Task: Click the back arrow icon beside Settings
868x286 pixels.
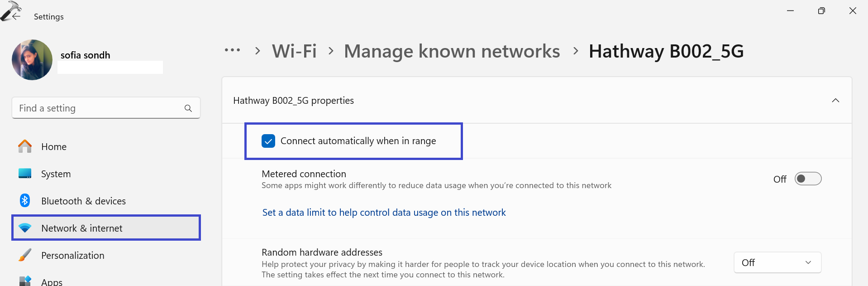Action: click(16, 16)
